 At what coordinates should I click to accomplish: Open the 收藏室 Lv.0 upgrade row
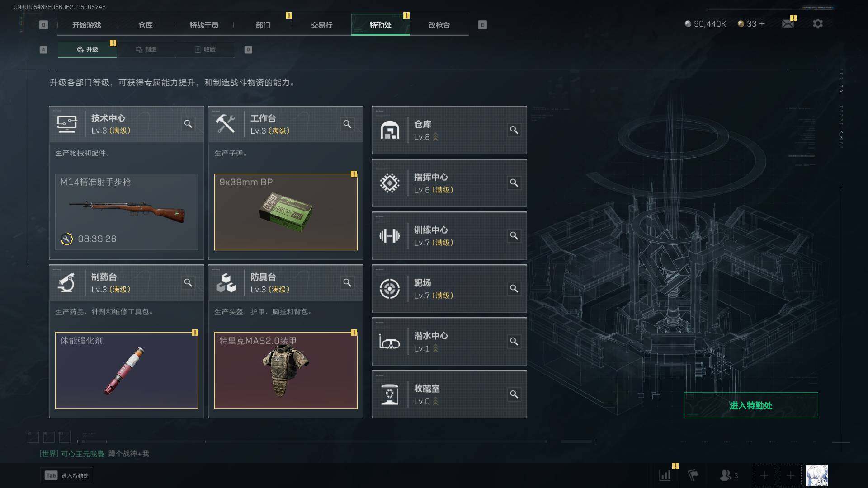(x=449, y=394)
